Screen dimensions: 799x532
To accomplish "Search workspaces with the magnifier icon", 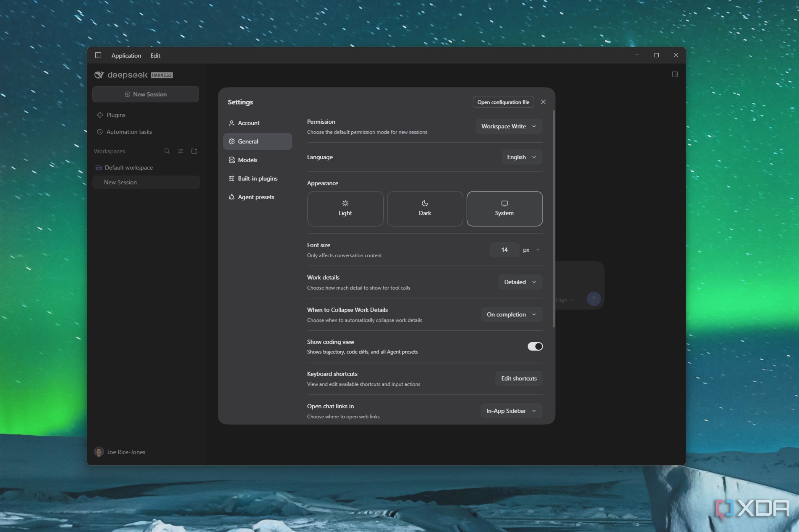I will (167, 151).
